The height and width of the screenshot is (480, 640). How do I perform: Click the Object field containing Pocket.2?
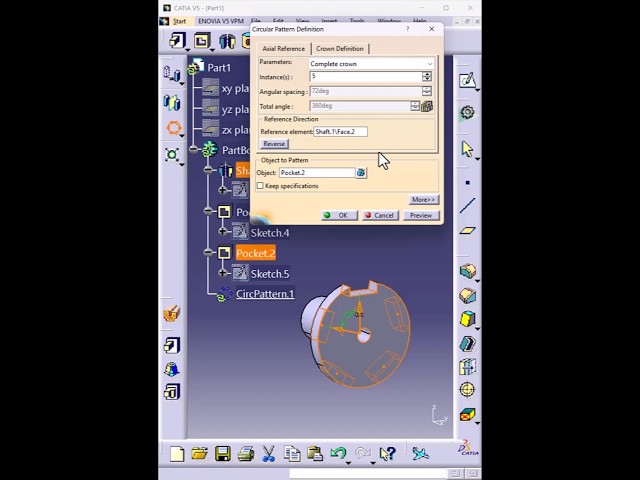click(x=317, y=173)
